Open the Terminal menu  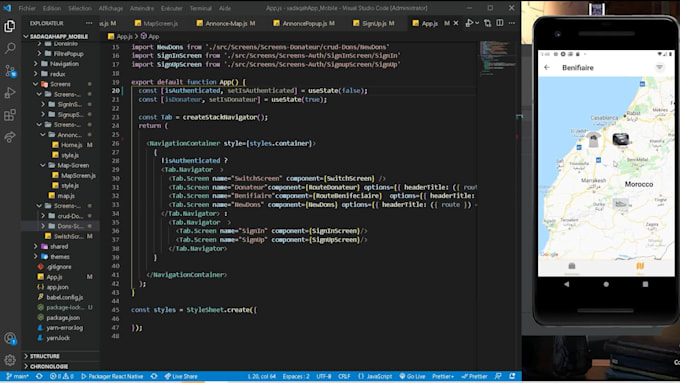click(201, 8)
